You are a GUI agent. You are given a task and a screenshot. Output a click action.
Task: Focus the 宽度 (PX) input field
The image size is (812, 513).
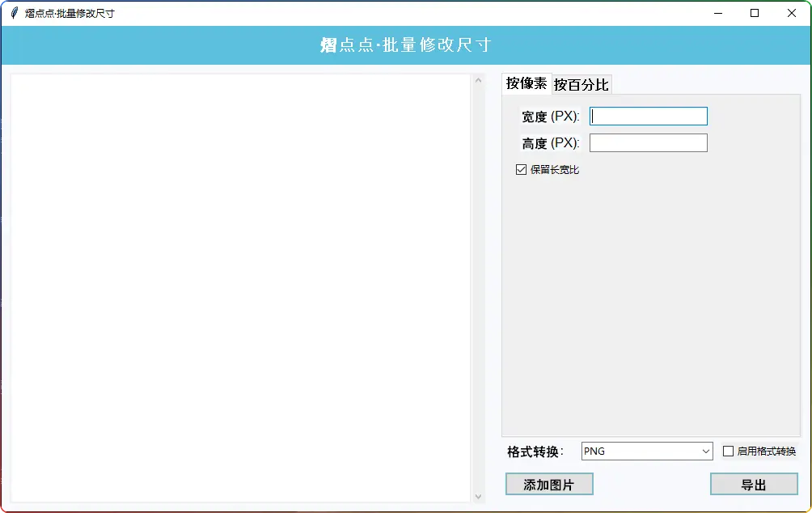[x=649, y=117]
